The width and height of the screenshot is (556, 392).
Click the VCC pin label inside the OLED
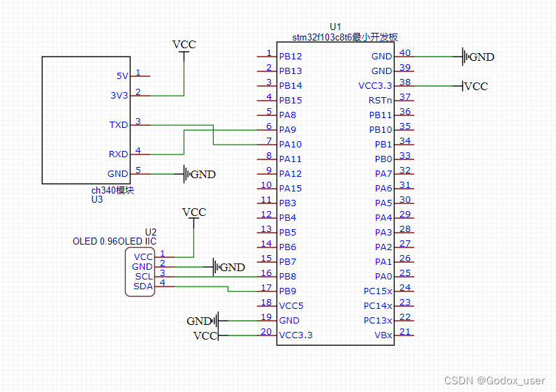(x=143, y=257)
